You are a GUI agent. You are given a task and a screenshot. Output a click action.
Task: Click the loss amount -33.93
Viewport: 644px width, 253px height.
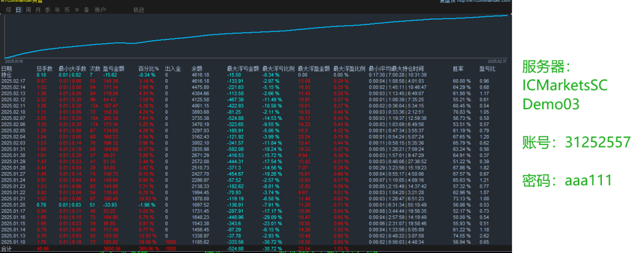click(x=110, y=205)
